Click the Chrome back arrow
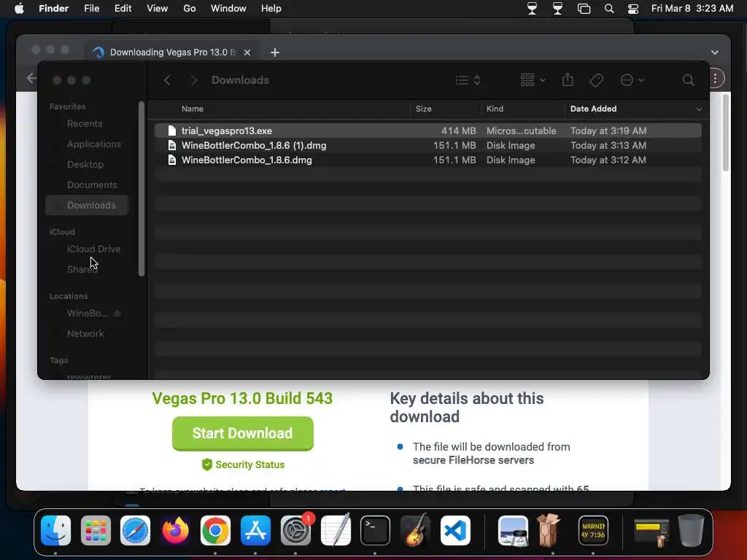This screenshot has width=747, height=560. pyautogui.click(x=31, y=78)
